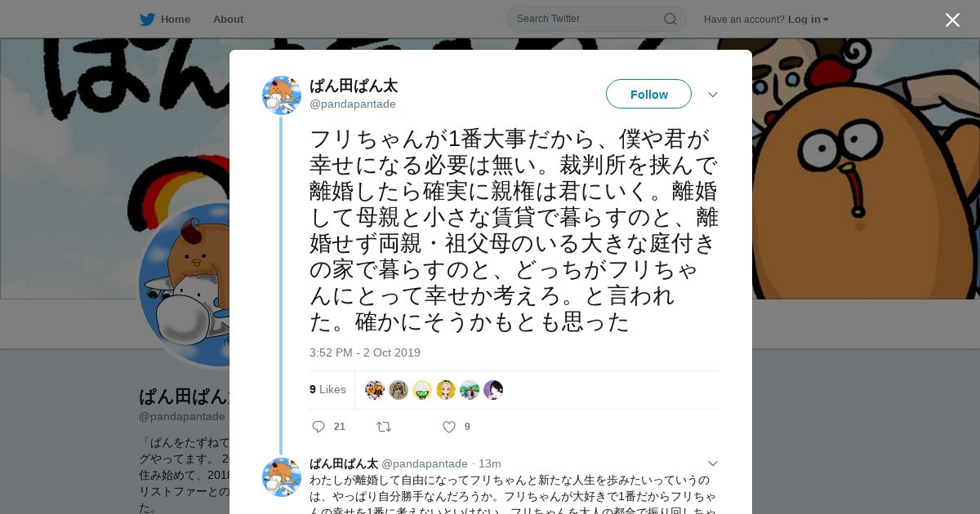Follow ぱん田ぱん太 with the Follow button
Image resolution: width=980 pixels, height=514 pixels.
pyautogui.click(x=648, y=94)
